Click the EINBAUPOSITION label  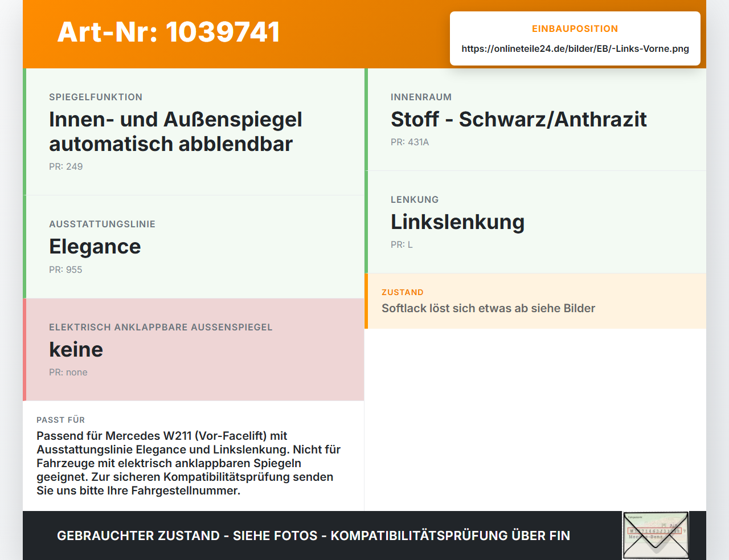click(575, 28)
